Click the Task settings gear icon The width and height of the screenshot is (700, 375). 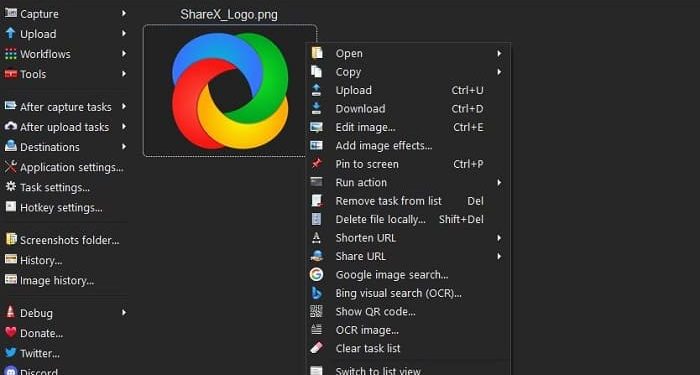[11, 187]
